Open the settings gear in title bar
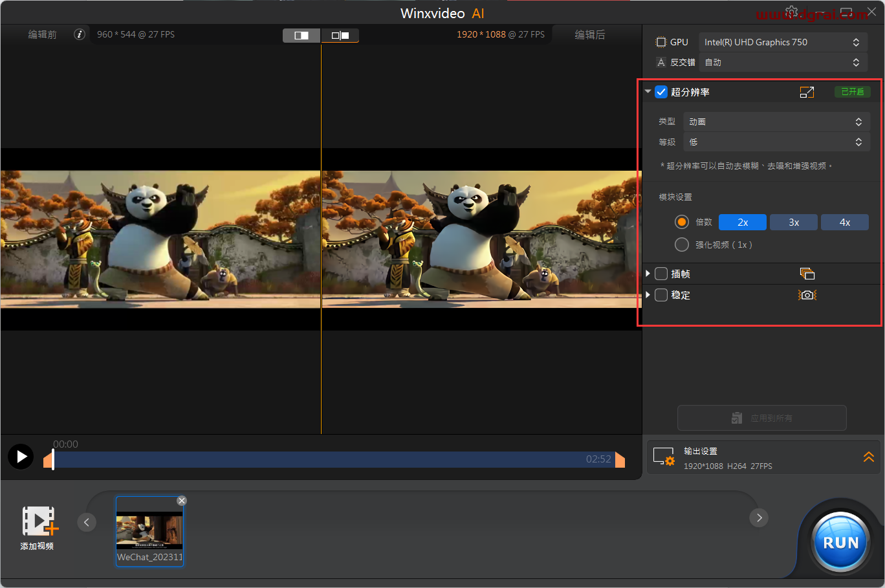885x588 pixels. (x=791, y=12)
